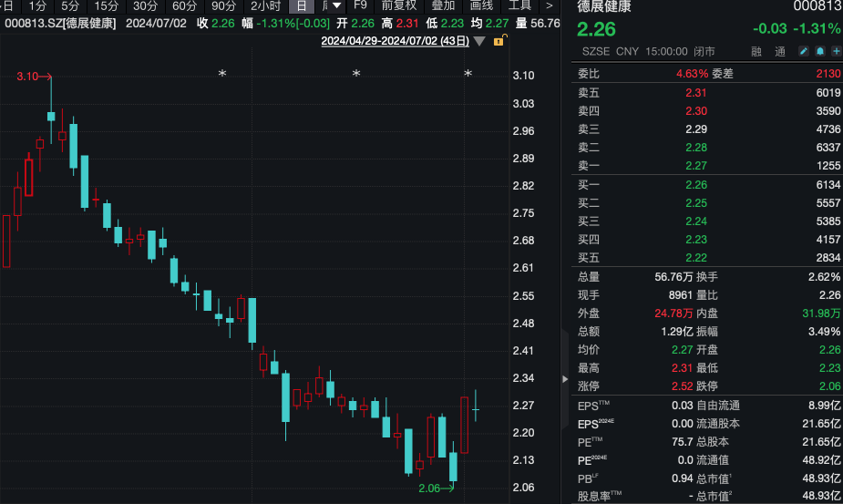The height and width of the screenshot is (504, 843).
Task: Switch chart to 60分 period
Action: pos(185,5)
